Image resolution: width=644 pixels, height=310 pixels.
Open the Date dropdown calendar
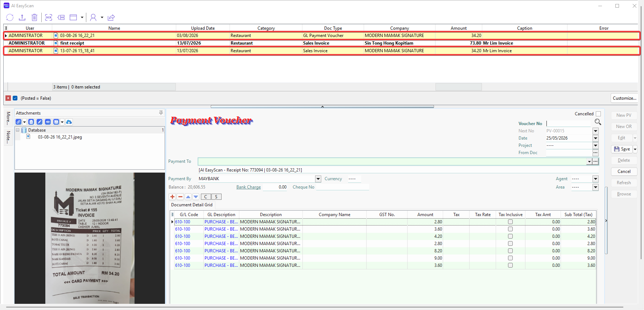tap(595, 138)
